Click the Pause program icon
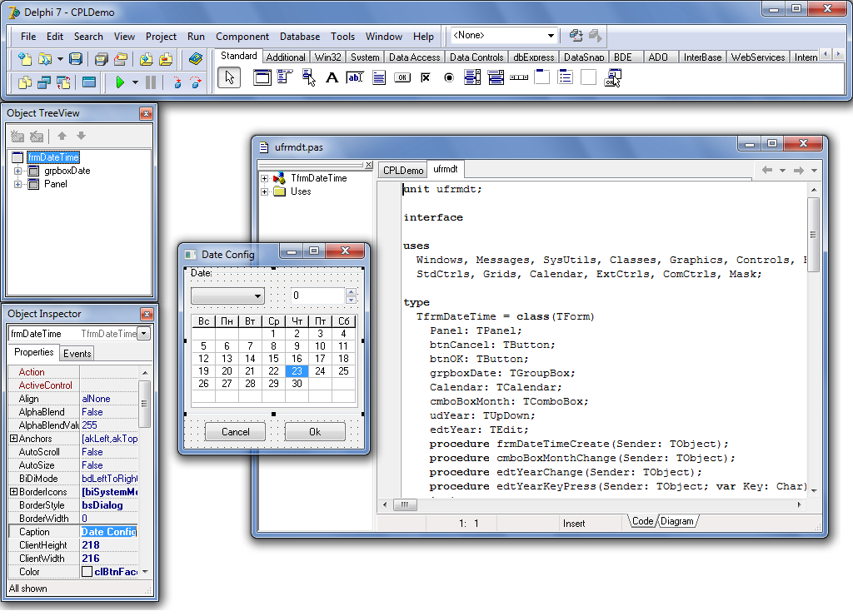853x616 pixels. pos(151,82)
